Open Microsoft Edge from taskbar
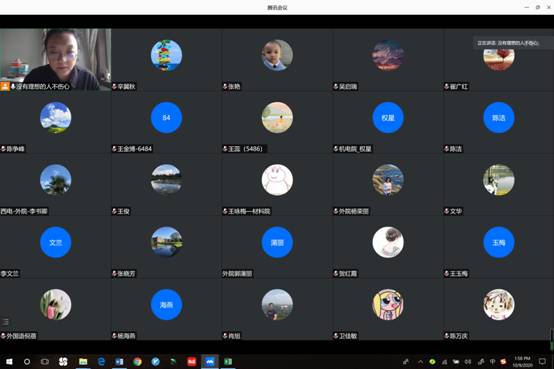 click(x=101, y=362)
